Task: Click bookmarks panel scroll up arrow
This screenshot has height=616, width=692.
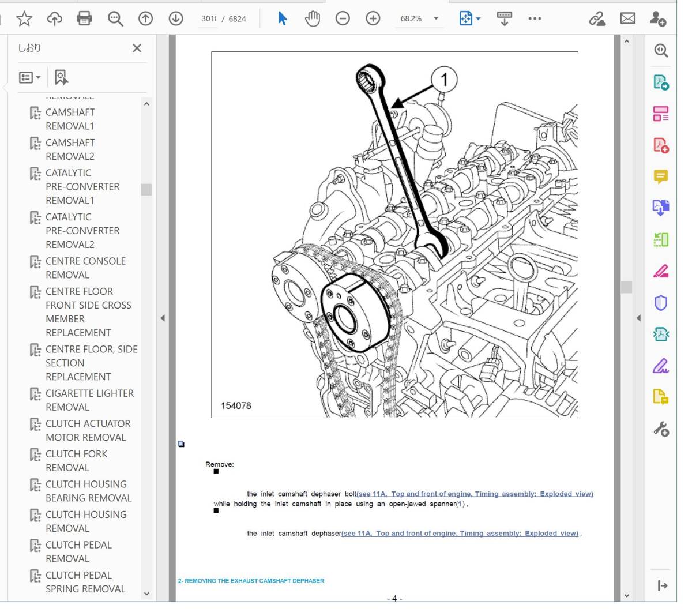Action: tap(146, 104)
